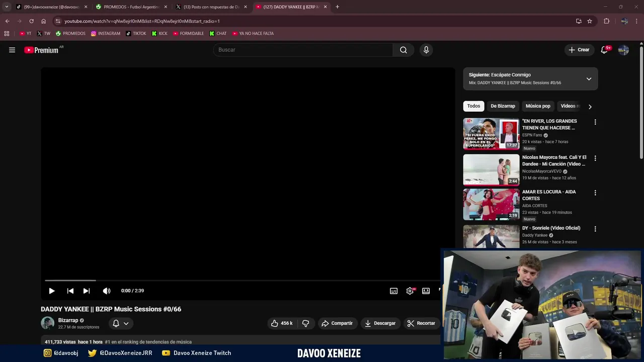Go back in browser

click(x=7, y=21)
